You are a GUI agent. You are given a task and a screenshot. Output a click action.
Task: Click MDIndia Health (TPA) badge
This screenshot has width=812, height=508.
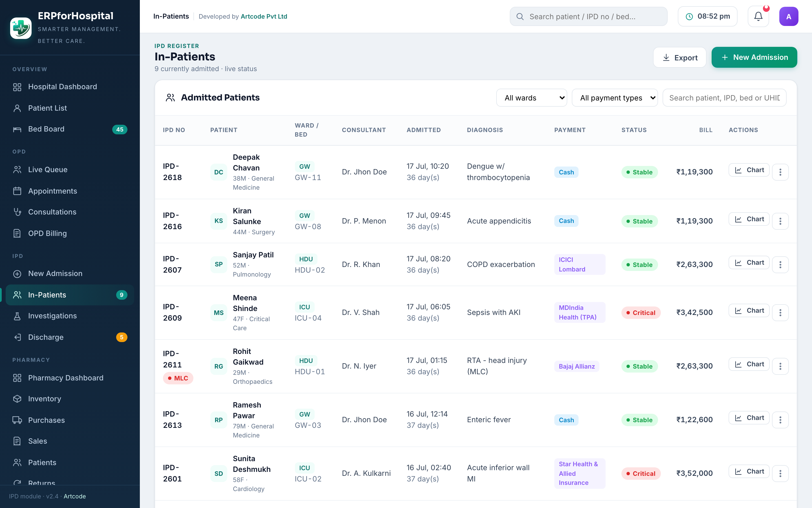coord(579,312)
